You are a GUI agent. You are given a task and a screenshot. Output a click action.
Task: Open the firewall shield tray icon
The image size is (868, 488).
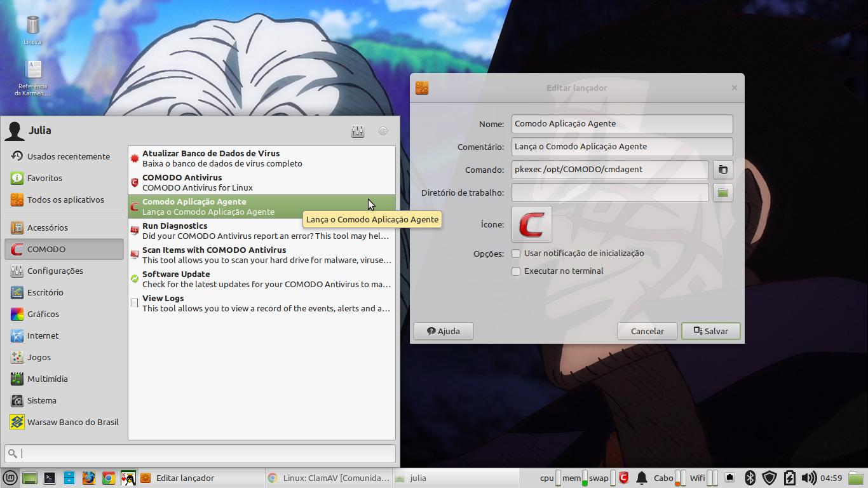point(770,478)
